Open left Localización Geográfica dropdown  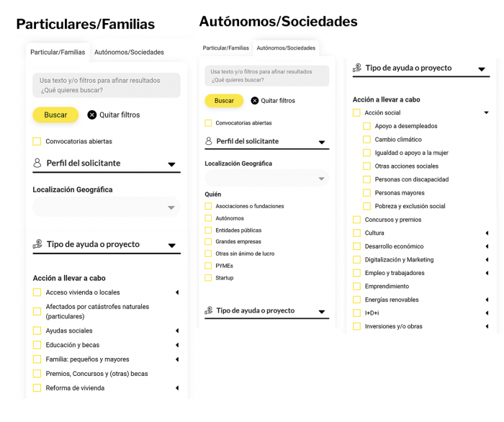(x=107, y=207)
